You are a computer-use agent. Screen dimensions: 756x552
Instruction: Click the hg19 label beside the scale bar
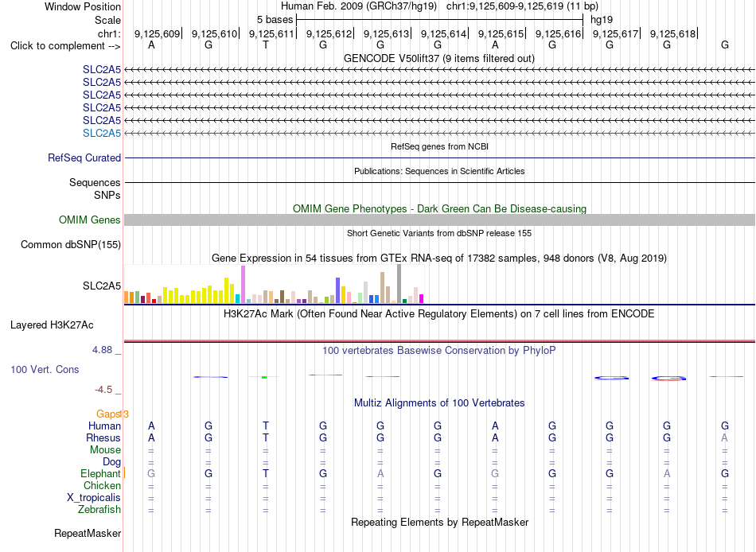coord(602,20)
